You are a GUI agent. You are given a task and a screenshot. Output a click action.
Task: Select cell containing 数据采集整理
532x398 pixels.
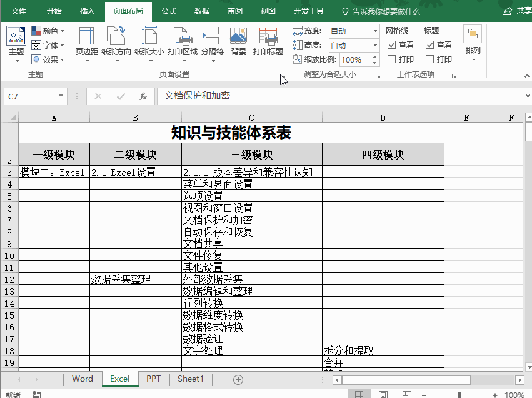pyautogui.click(x=136, y=279)
